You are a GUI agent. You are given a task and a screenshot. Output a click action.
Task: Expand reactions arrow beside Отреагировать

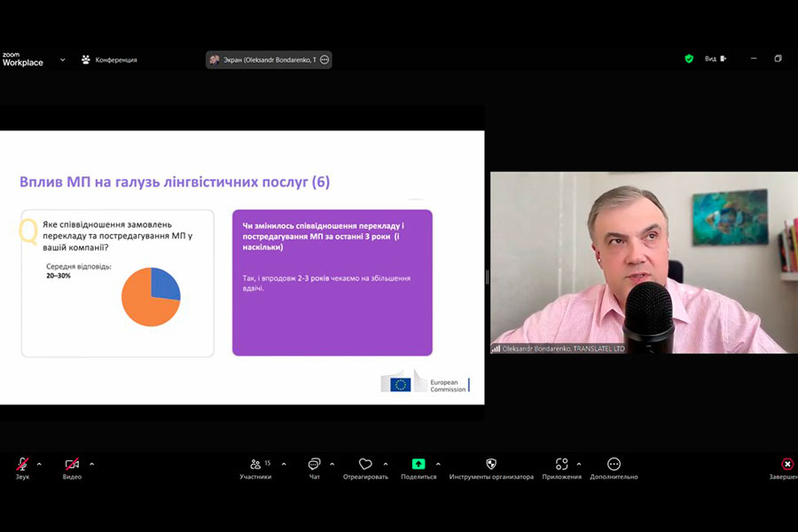tap(386, 464)
